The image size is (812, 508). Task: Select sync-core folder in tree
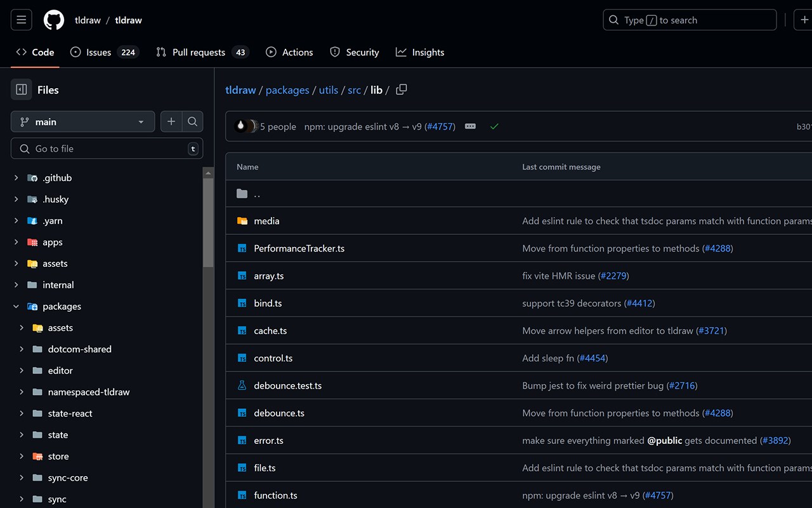68,478
